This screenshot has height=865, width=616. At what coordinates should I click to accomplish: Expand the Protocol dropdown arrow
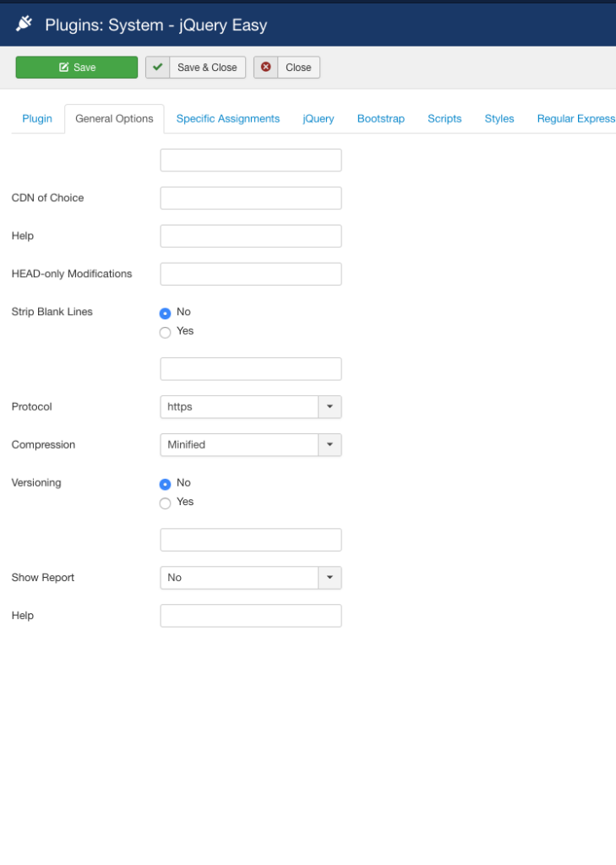point(330,407)
